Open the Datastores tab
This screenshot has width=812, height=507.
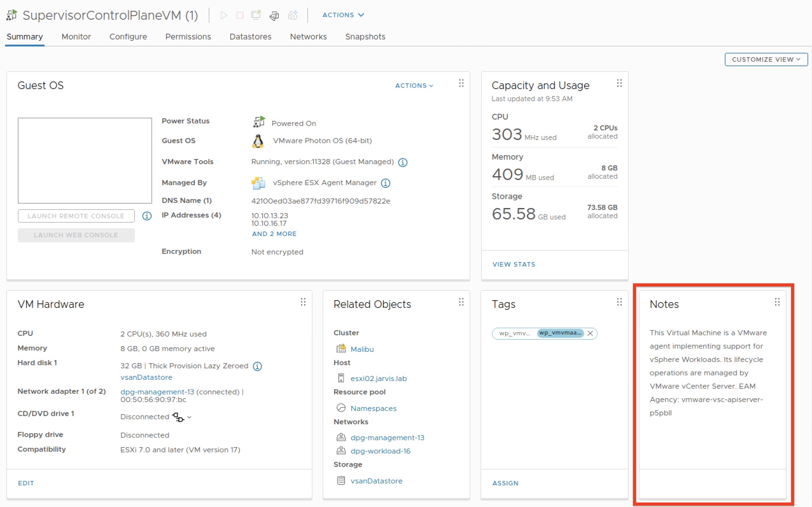pos(250,37)
